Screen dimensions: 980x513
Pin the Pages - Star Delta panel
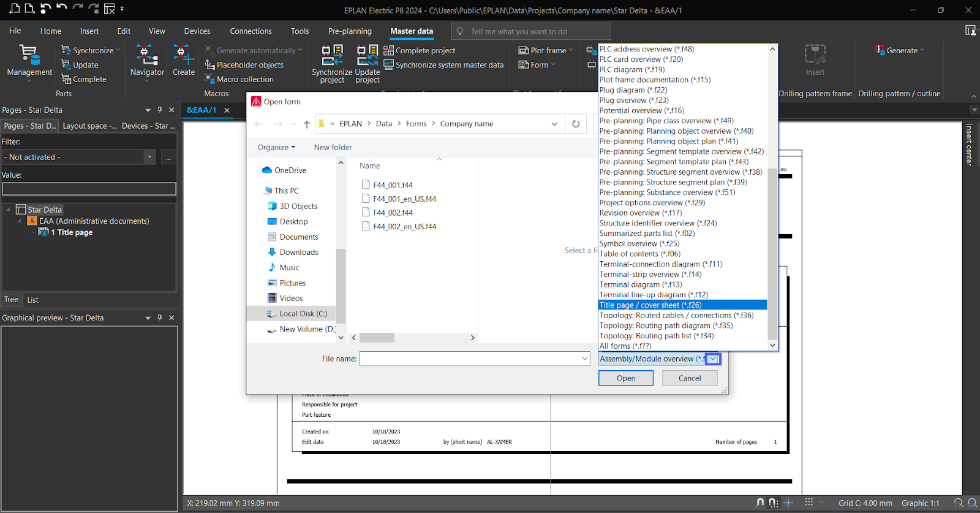click(x=160, y=110)
